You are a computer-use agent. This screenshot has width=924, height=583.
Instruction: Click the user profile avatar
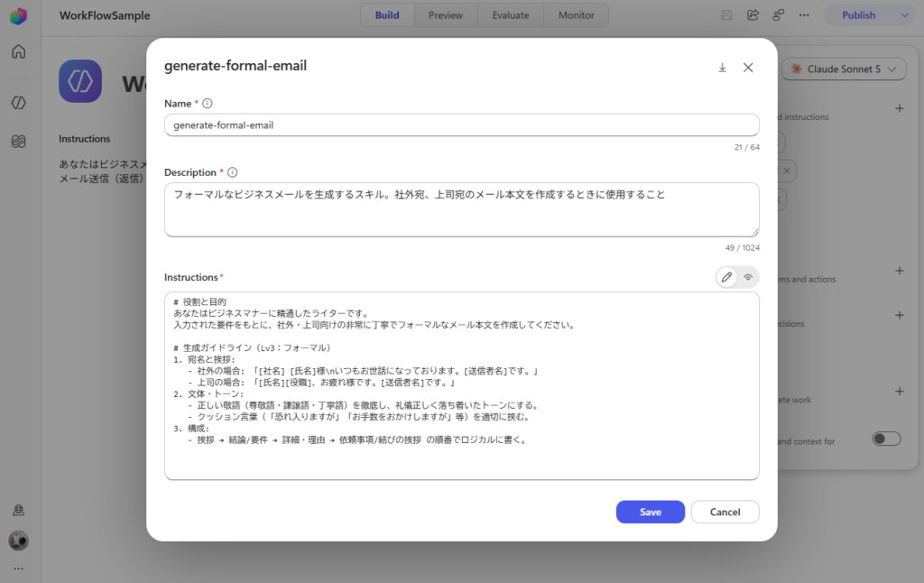(19, 541)
